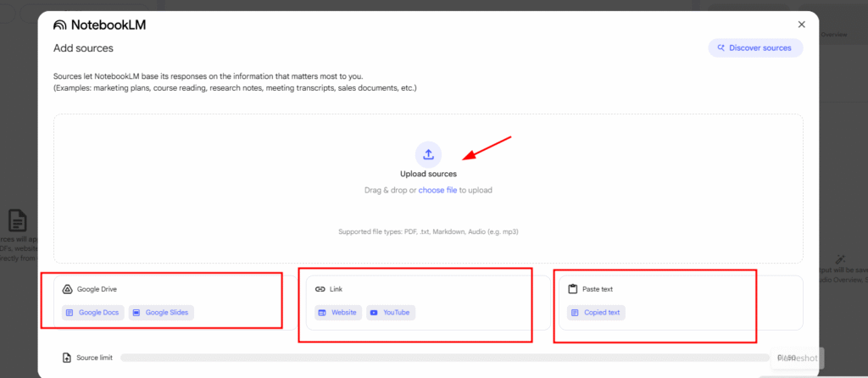This screenshot has height=378, width=868.
Task: Click the Google Drive label
Action: (x=97, y=289)
